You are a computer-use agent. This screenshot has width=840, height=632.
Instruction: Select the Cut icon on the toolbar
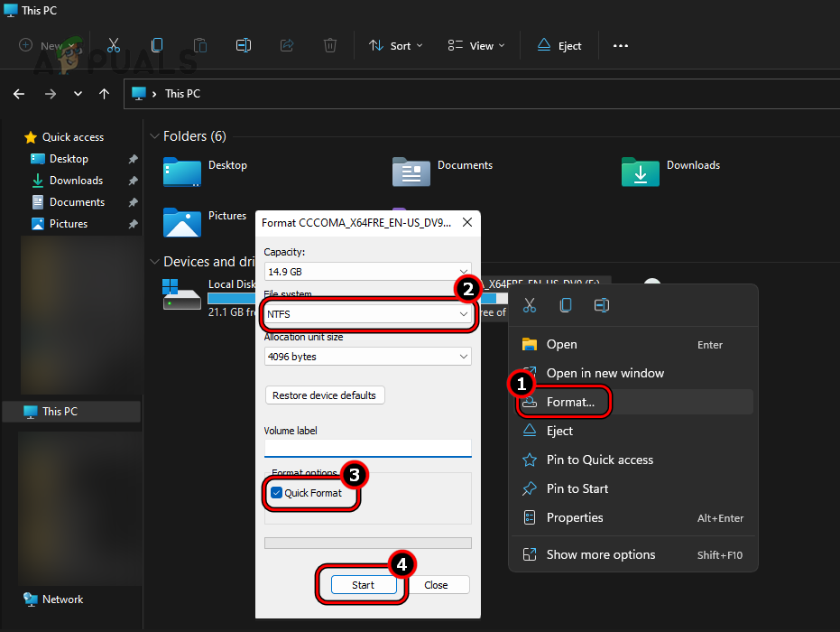pos(113,45)
